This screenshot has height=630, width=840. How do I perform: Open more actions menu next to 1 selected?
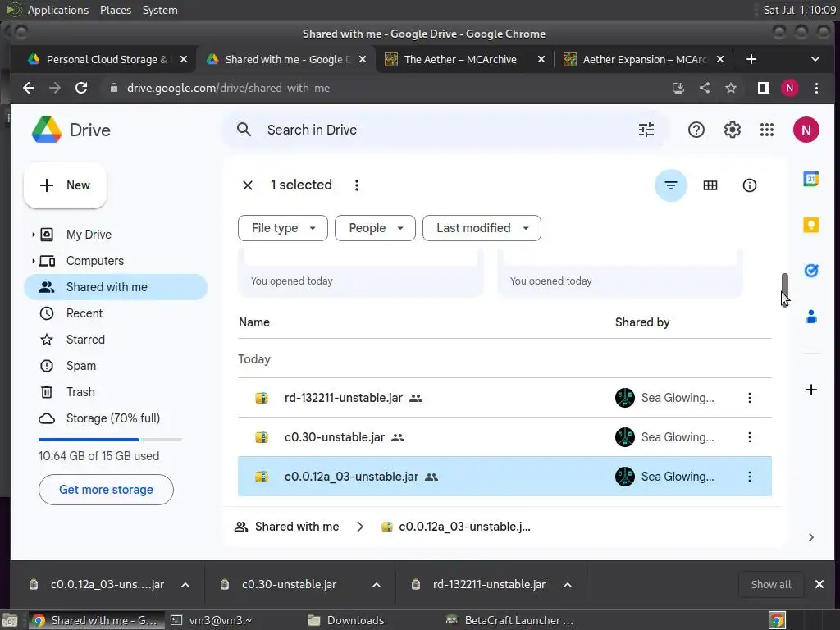[x=356, y=185]
